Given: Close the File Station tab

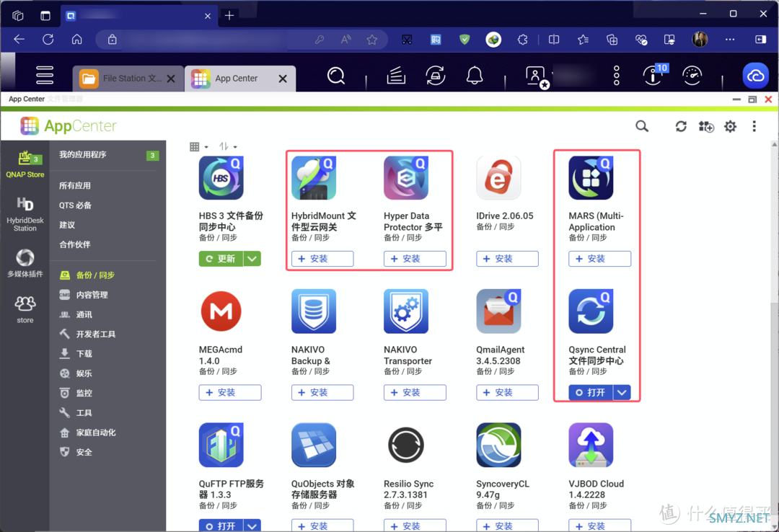Looking at the screenshot, I should pyautogui.click(x=171, y=79).
